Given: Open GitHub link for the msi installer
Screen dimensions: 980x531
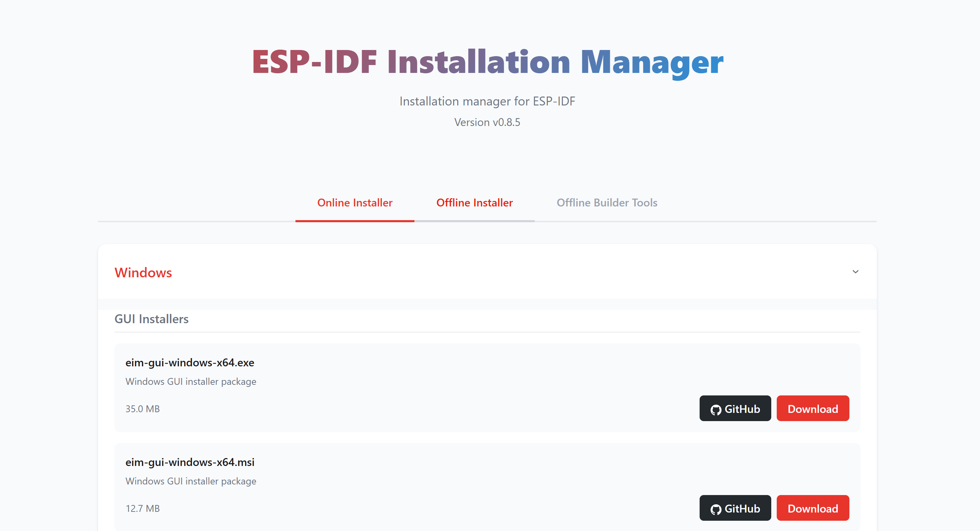Looking at the screenshot, I should coord(742,508).
